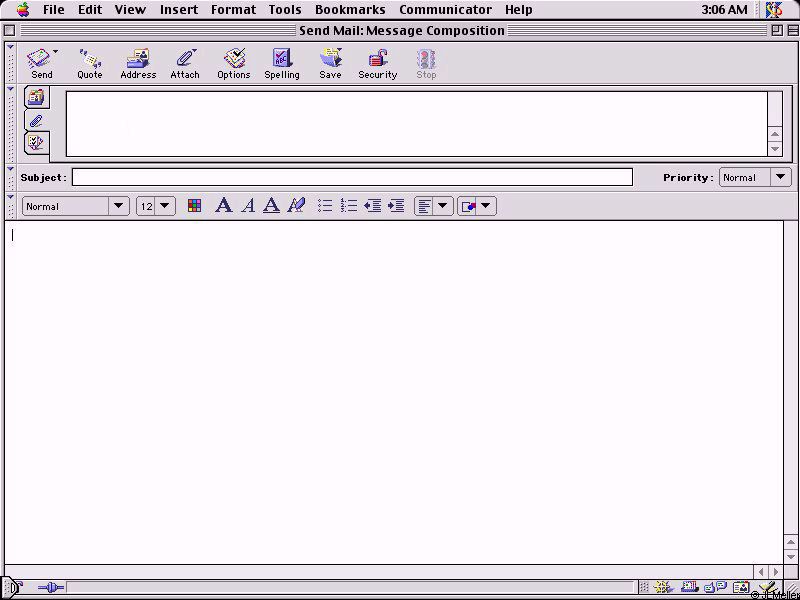Click the address area scroll-down arrow
The width and height of the screenshot is (800, 600).
click(x=775, y=149)
